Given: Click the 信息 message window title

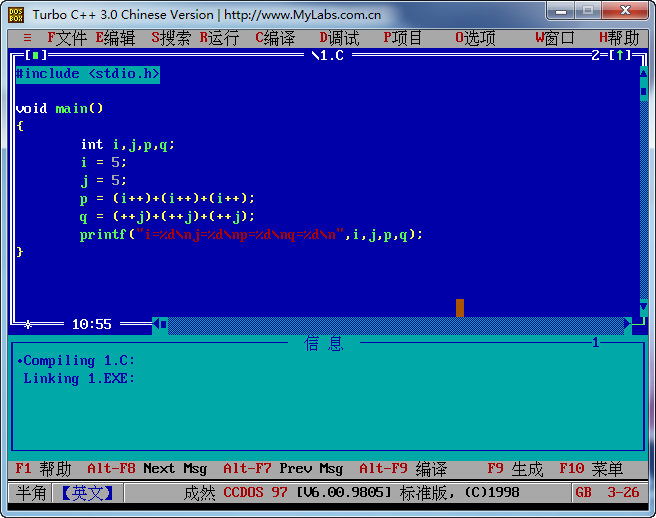Looking at the screenshot, I should tap(323, 344).
